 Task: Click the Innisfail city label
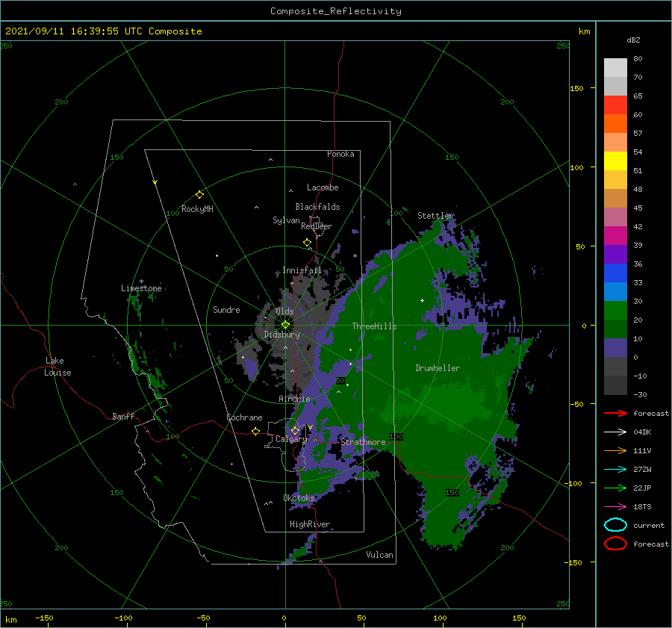pyautogui.click(x=302, y=270)
